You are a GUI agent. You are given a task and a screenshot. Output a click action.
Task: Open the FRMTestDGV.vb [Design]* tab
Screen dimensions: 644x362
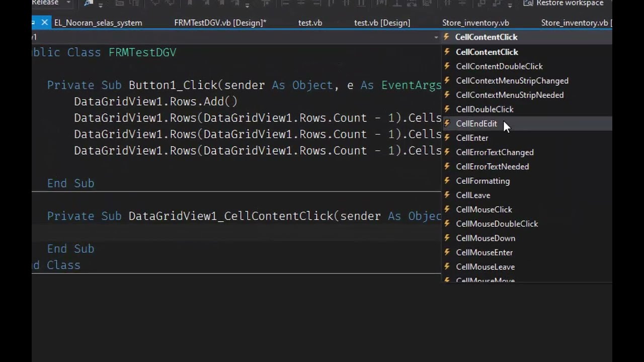220,23
